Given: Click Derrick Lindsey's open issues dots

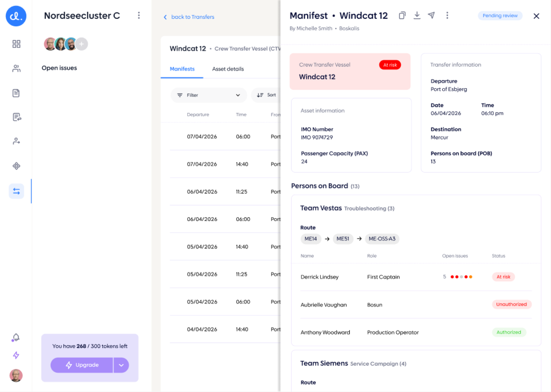Looking at the screenshot, I should (461, 277).
